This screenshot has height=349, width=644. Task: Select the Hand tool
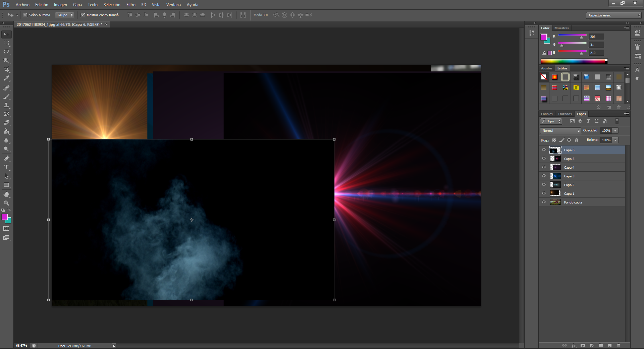(6, 194)
